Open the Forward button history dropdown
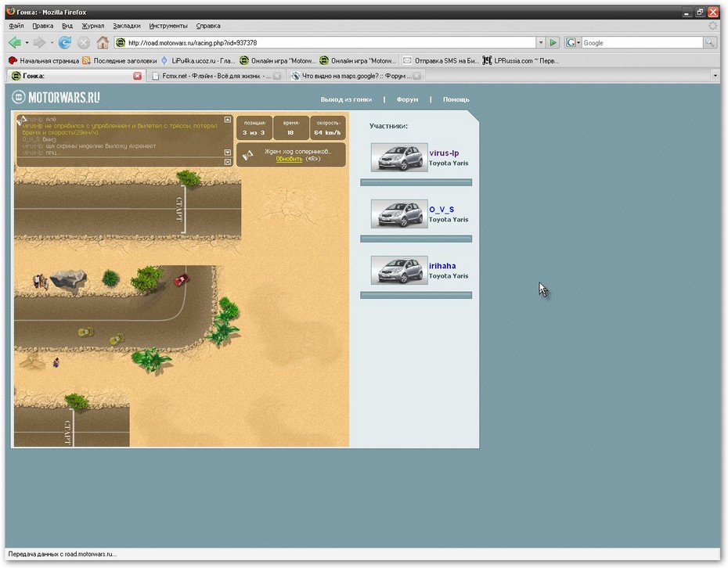 (52, 43)
